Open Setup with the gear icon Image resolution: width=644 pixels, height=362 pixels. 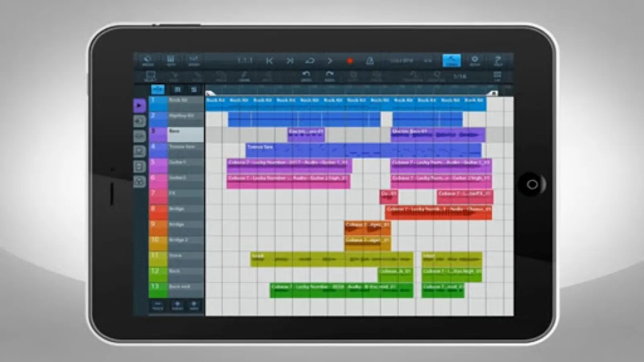coord(475,61)
